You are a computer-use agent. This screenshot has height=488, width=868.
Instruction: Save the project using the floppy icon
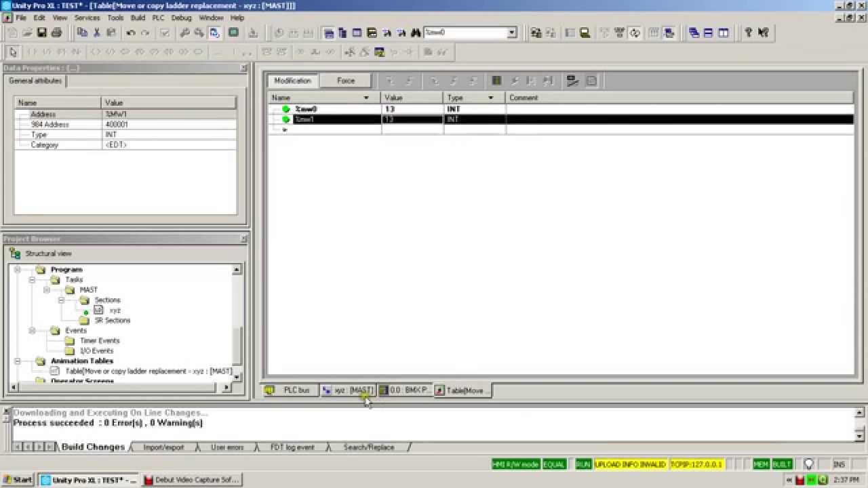point(41,33)
